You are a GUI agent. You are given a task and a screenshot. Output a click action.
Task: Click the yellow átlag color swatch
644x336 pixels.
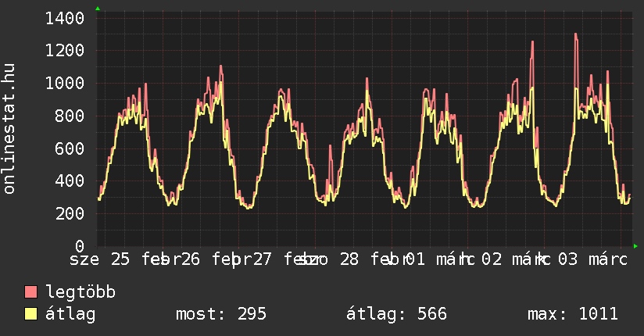point(31,314)
